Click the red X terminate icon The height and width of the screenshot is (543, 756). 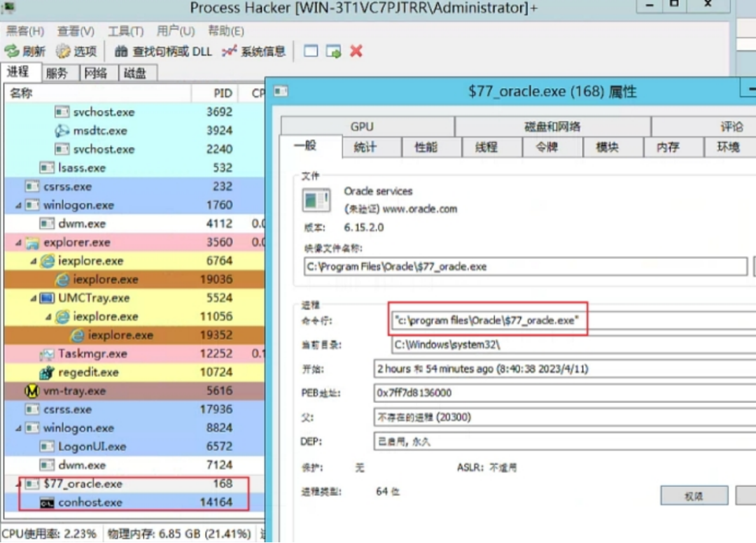tap(356, 50)
